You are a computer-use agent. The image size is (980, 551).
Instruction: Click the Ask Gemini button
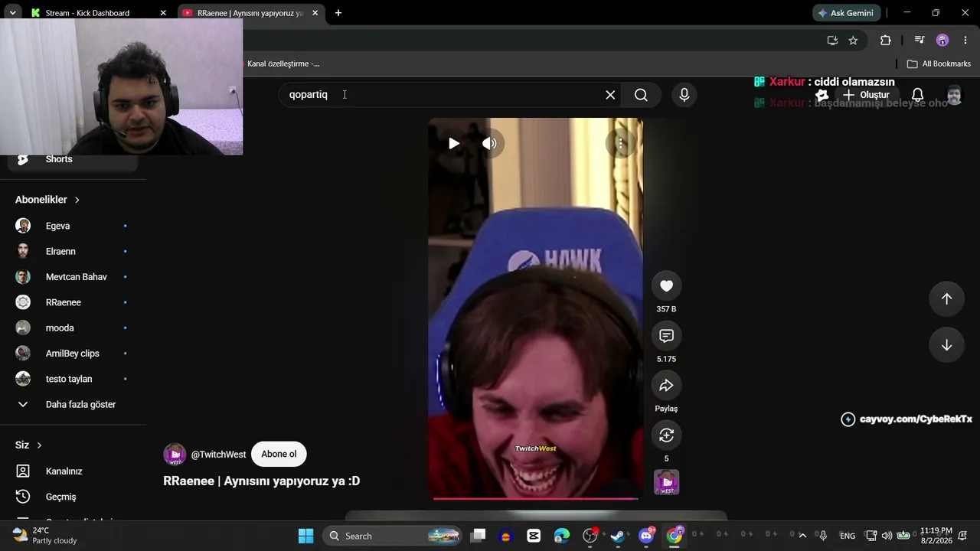tap(846, 13)
